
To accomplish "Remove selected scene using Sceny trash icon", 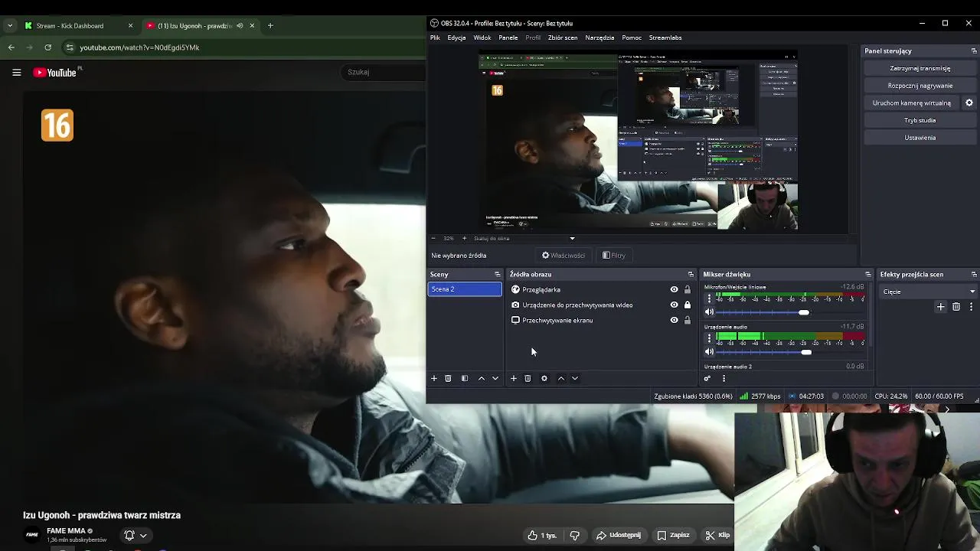I will coord(448,378).
